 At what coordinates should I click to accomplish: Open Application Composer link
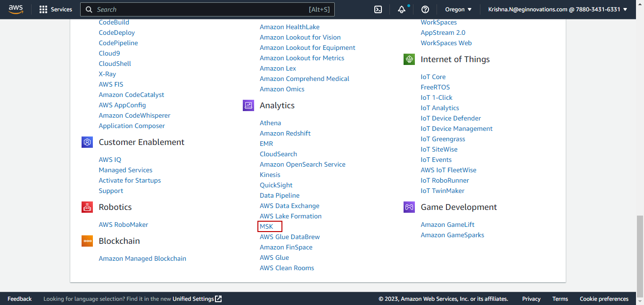click(132, 126)
